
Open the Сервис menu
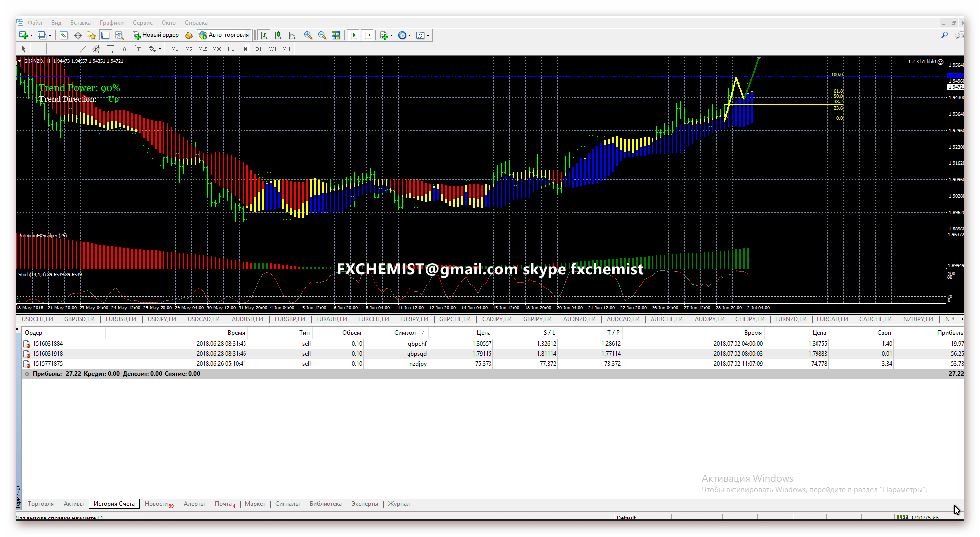pyautogui.click(x=143, y=23)
